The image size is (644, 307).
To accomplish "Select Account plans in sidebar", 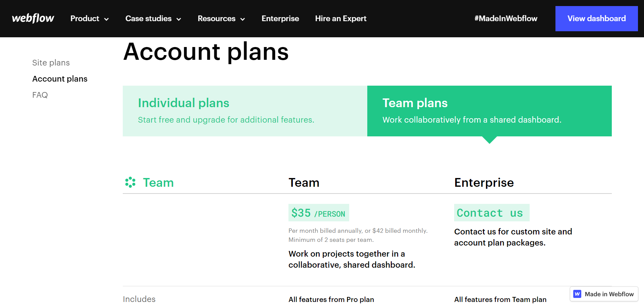I will pos(60,79).
